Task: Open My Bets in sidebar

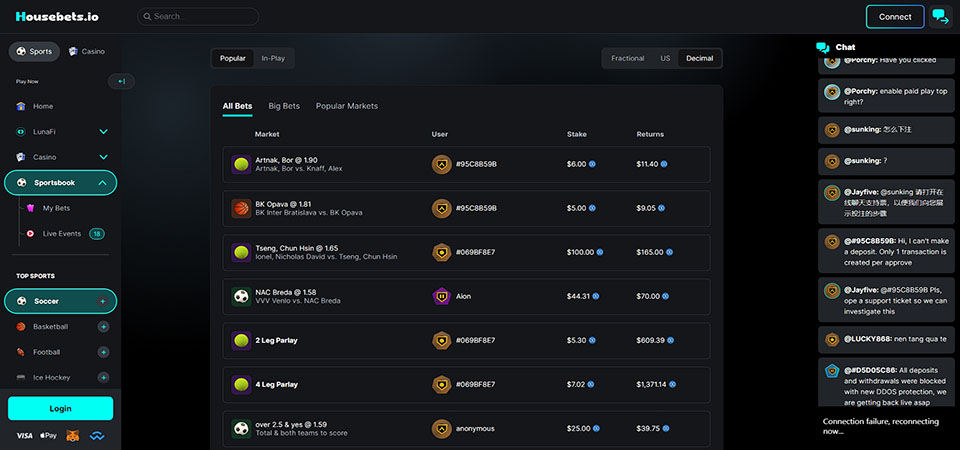Action: [x=56, y=208]
